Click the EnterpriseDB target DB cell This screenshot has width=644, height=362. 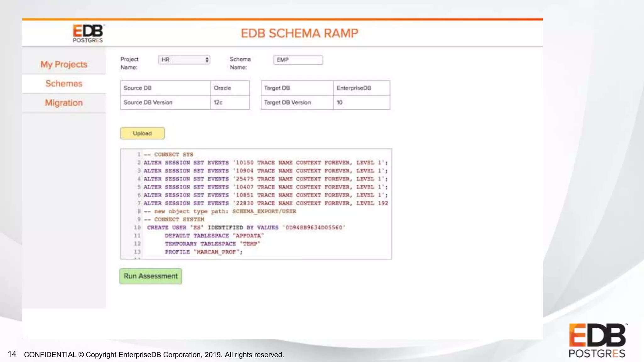tap(361, 88)
